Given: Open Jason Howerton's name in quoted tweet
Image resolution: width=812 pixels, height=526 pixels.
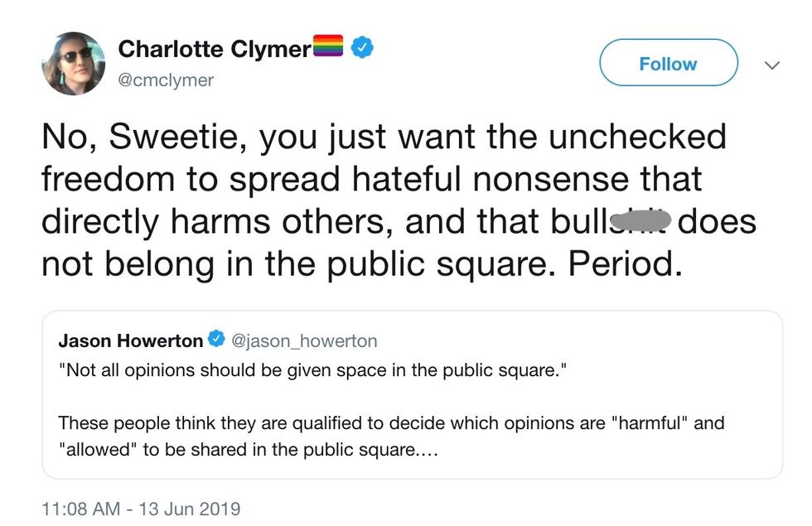Looking at the screenshot, I should pos(130,340).
